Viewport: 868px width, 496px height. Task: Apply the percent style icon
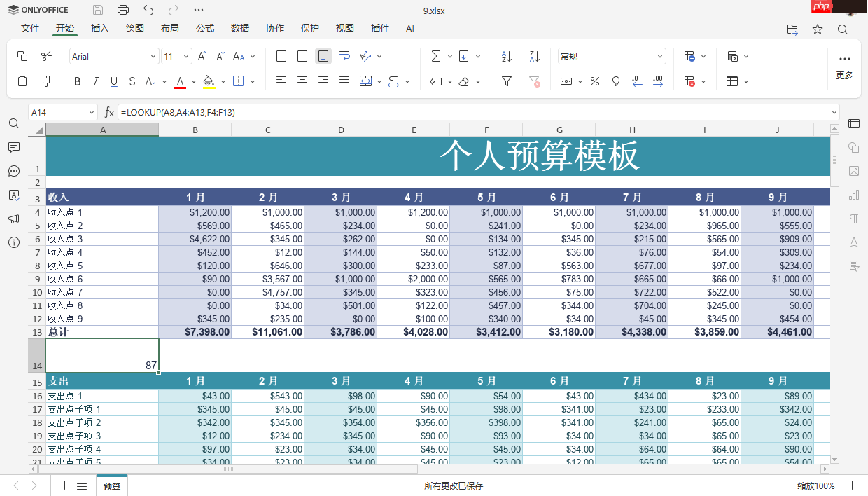[x=595, y=81]
